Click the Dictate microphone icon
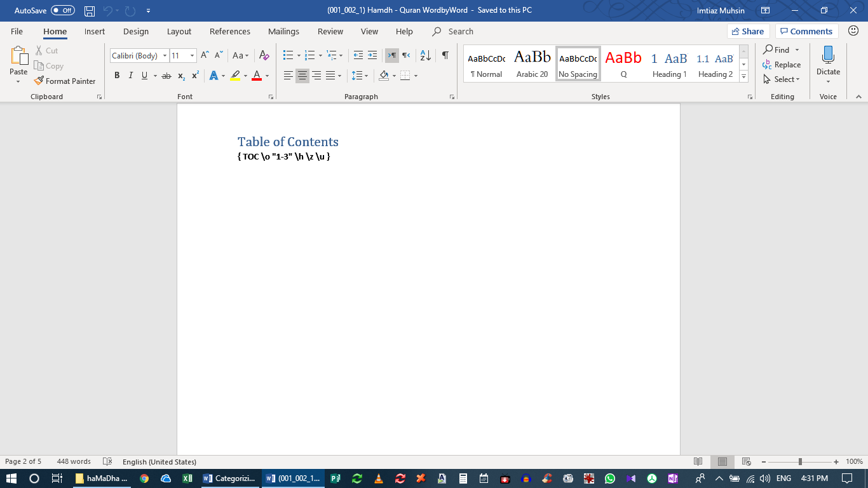This screenshot has height=488, width=868. point(828,56)
